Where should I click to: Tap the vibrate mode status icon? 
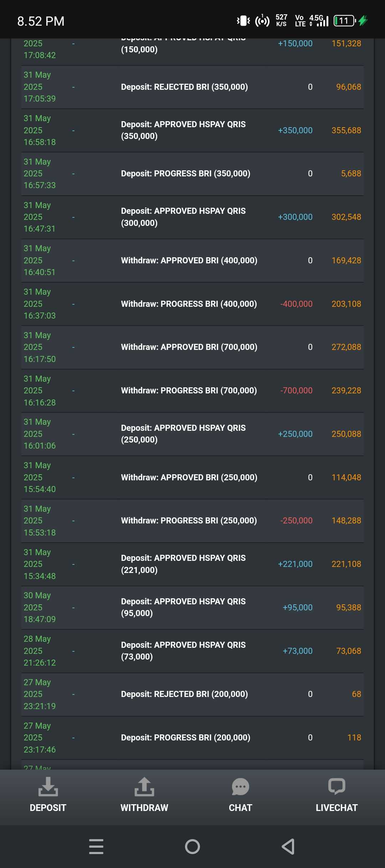(243, 21)
